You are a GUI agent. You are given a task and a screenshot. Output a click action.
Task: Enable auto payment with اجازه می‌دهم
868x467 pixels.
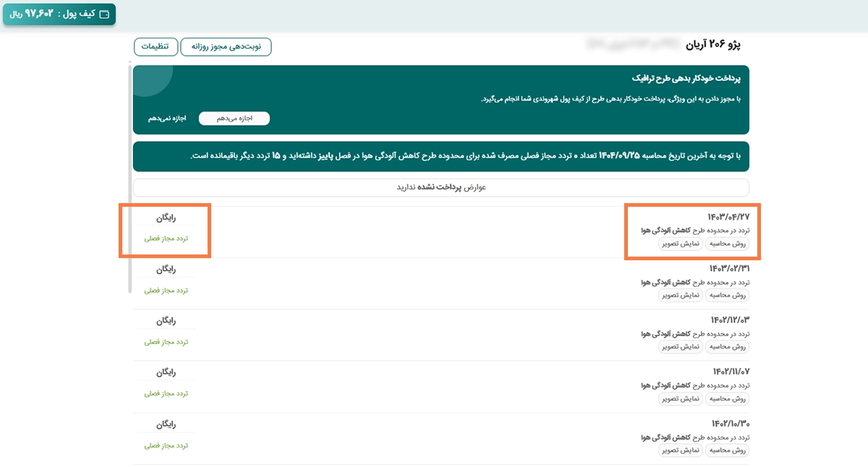pos(234,118)
